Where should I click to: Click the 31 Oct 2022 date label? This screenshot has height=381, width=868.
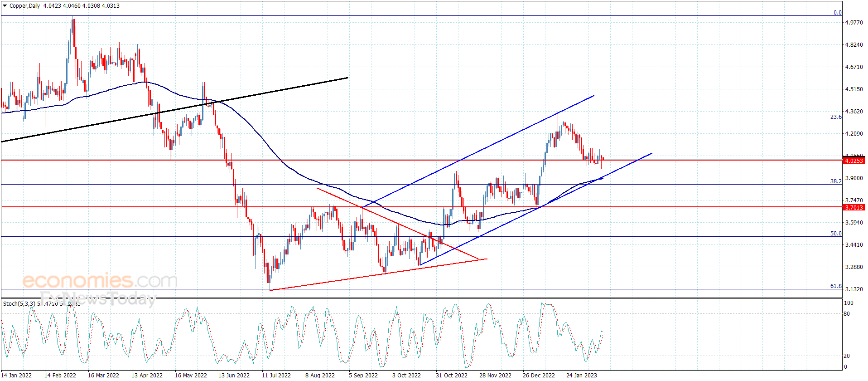point(452,375)
